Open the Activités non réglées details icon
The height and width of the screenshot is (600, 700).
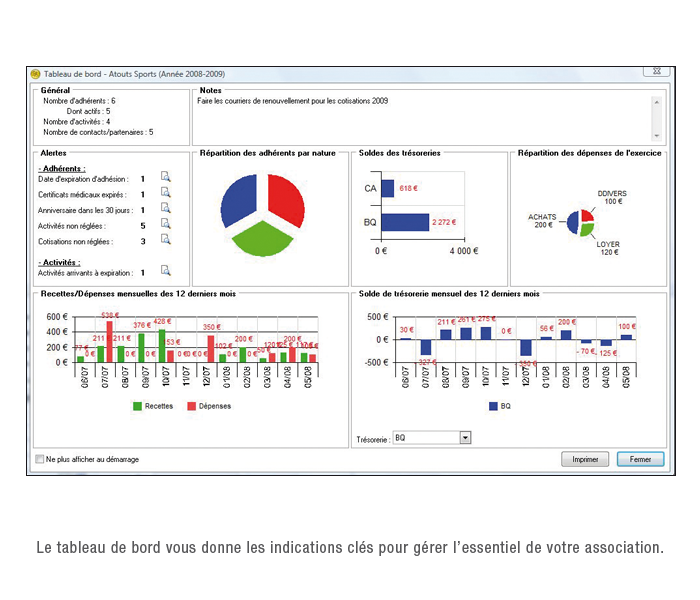(x=166, y=225)
